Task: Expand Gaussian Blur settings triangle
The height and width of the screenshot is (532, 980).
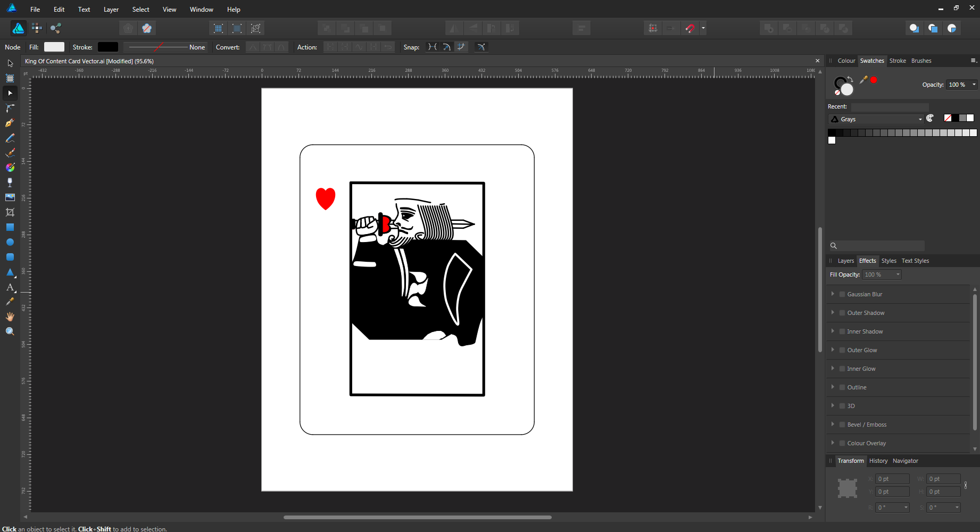Action: (x=833, y=294)
